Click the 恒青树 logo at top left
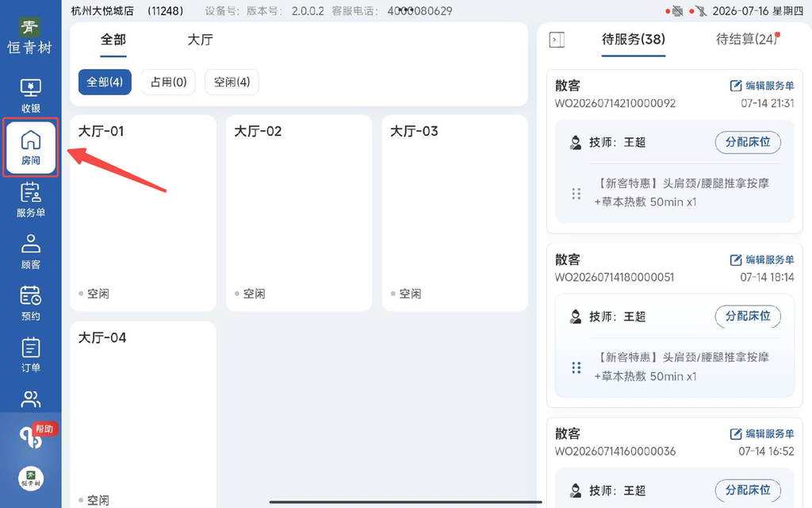The height and width of the screenshot is (508, 812). [x=30, y=37]
